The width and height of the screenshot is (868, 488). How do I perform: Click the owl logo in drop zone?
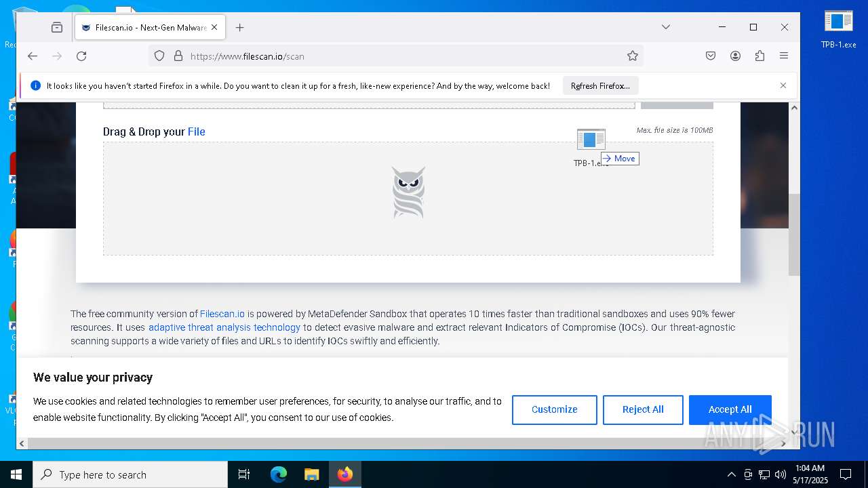click(x=408, y=192)
